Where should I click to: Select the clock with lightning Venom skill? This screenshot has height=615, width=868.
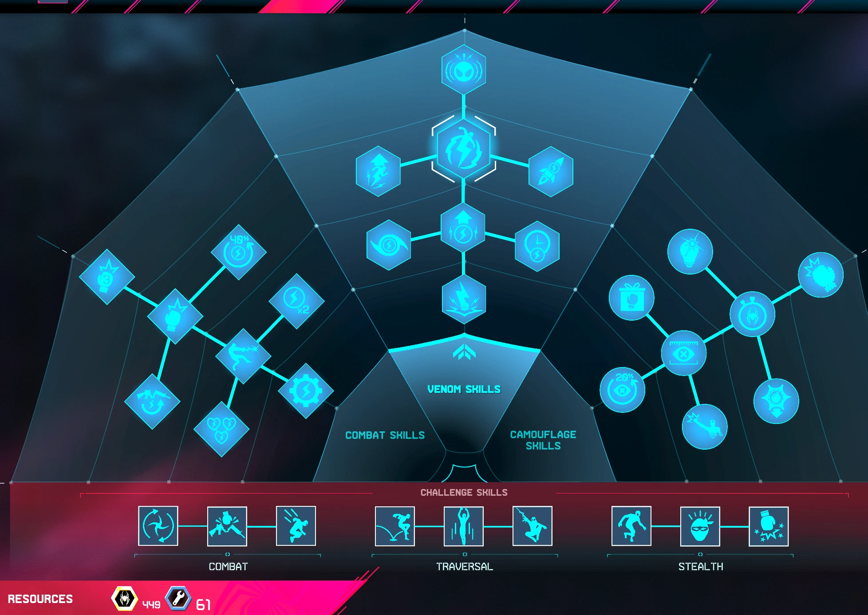(x=537, y=247)
